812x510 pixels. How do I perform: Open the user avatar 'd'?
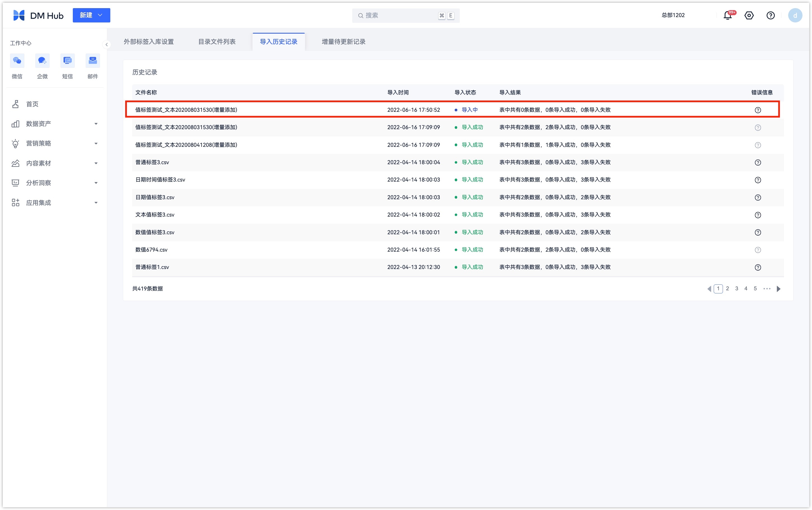(795, 15)
